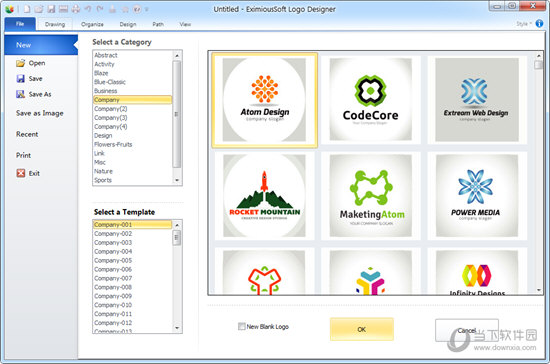Select template Company-005
Viewport: 550px width, 364px height.
(133, 260)
